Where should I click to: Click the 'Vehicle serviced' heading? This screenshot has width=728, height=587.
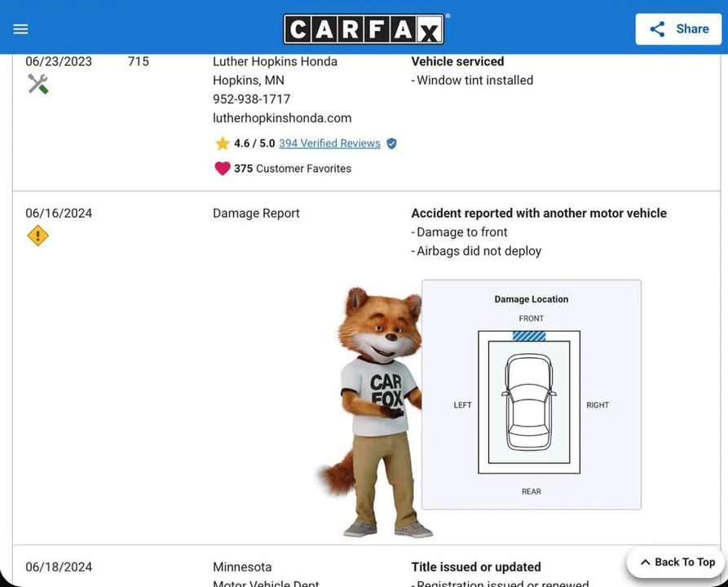pos(457,61)
